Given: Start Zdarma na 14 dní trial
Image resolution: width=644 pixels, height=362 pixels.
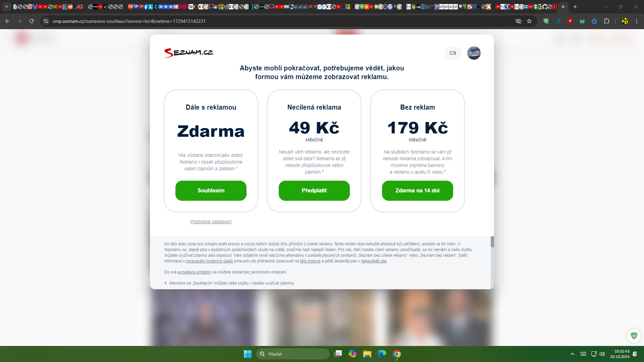Looking at the screenshot, I should [x=418, y=191].
